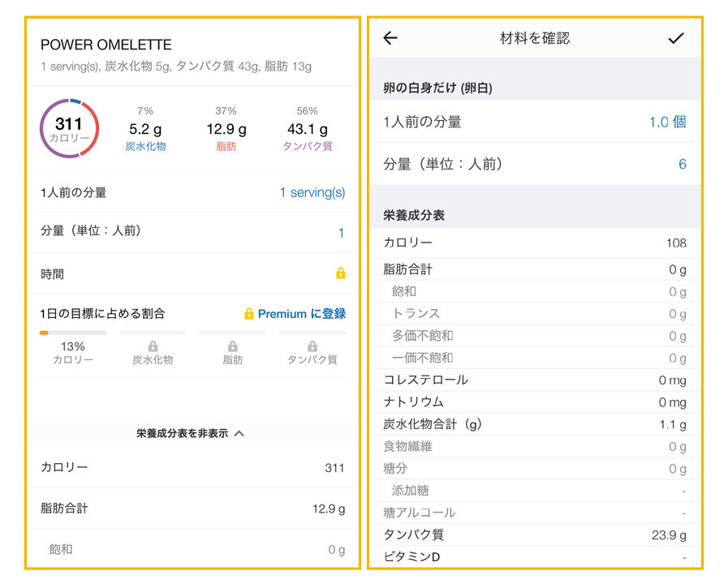This screenshot has width=728, height=584.
Task: Select the 時間 row
Action: [192, 274]
